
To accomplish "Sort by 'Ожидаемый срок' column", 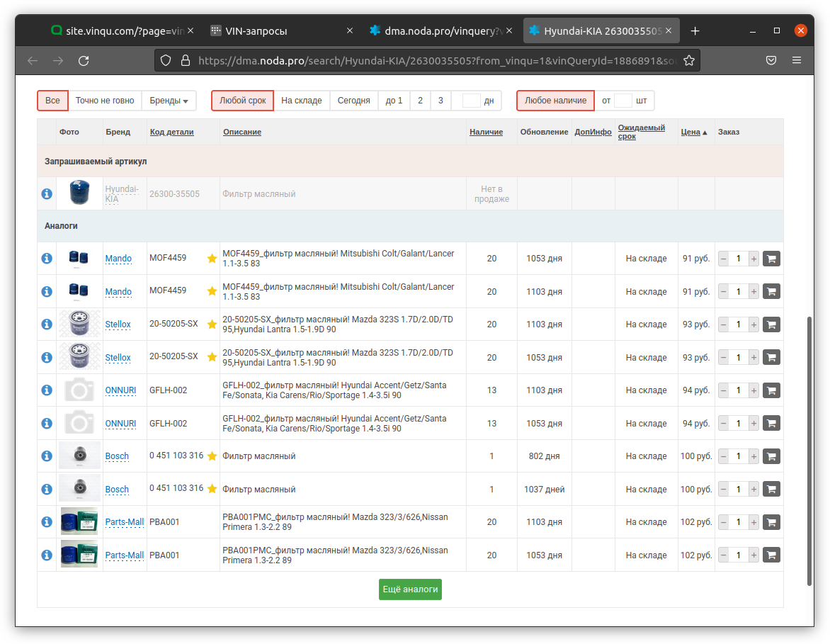I will [x=641, y=132].
